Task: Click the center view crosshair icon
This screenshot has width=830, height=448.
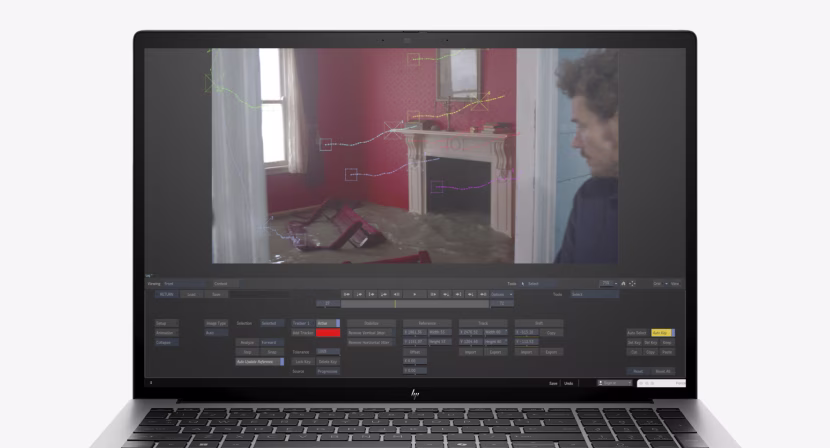Action: [633, 284]
